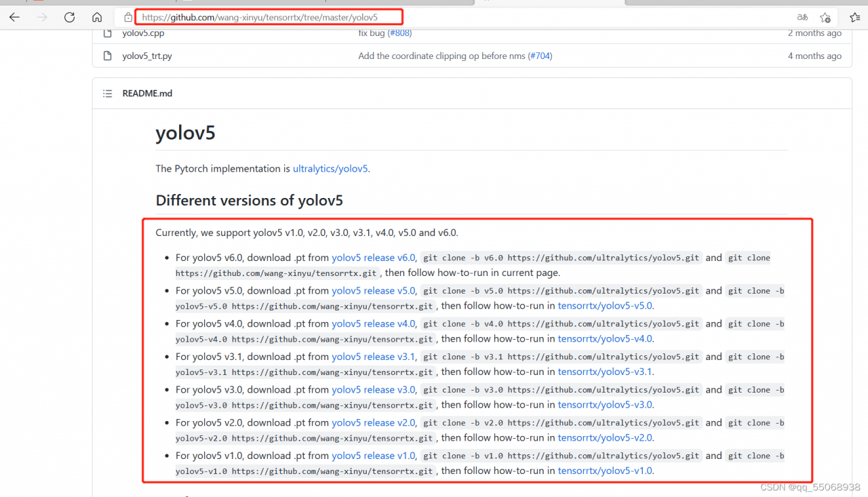Open yolov5 release v6.0 link
Image resolution: width=868 pixels, height=497 pixels.
coord(374,258)
